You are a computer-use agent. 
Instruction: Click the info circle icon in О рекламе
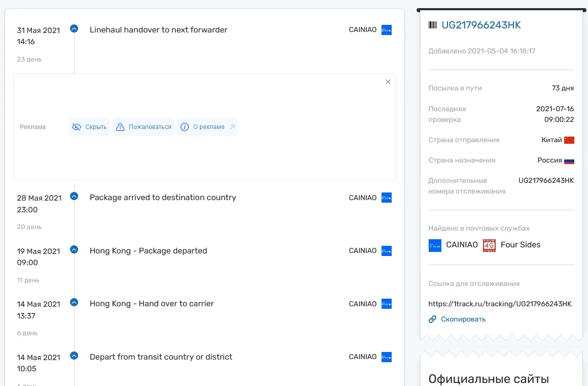click(x=185, y=127)
